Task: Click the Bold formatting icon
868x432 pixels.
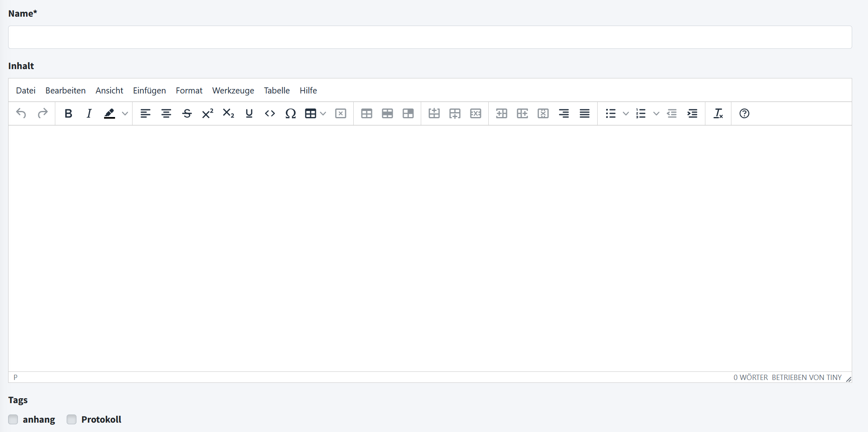Action: point(68,113)
